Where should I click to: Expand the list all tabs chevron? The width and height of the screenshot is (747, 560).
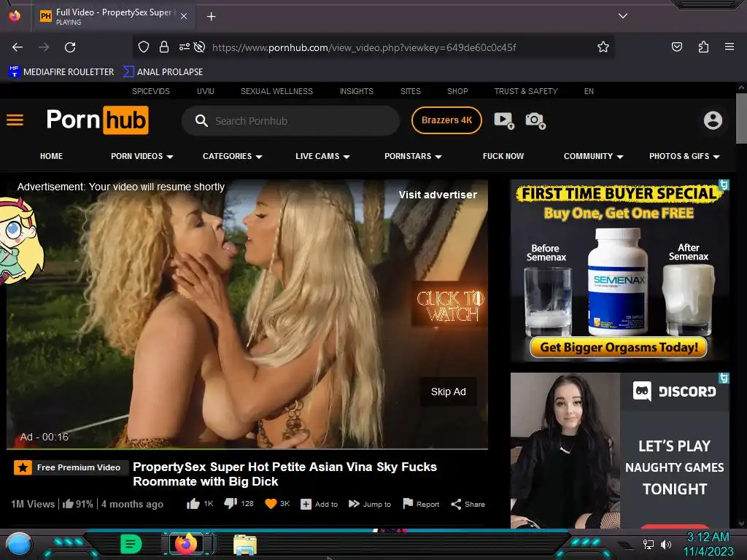(x=623, y=16)
